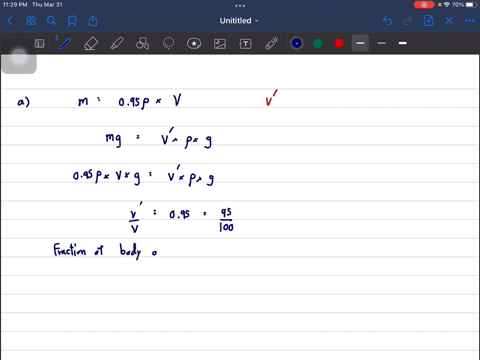The width and height of the screenshot is (480, 360).
Task: Open the three-dot More options menu
Action: [469, 21]
